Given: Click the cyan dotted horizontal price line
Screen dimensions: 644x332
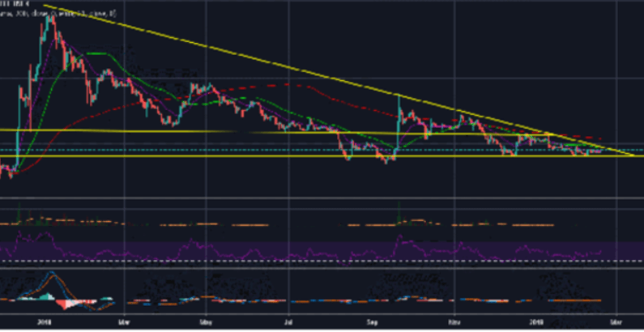Looking at the screenshot, I should coord(243,151).
